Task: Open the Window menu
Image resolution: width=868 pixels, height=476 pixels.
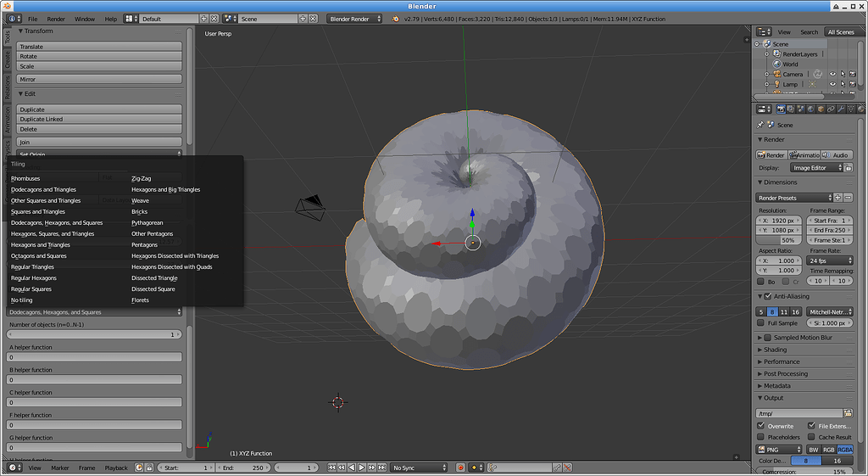Action: point(85,19)
